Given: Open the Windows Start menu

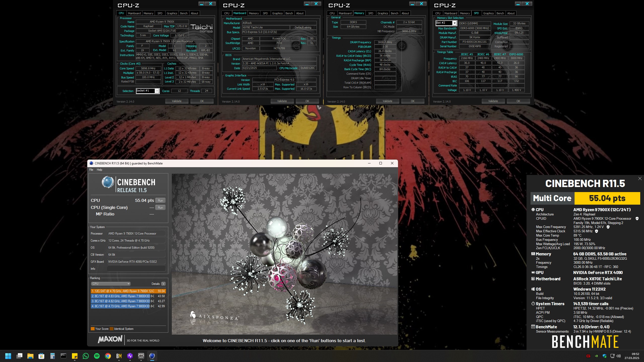Looking at the screenshot, I should click(8, 356).
